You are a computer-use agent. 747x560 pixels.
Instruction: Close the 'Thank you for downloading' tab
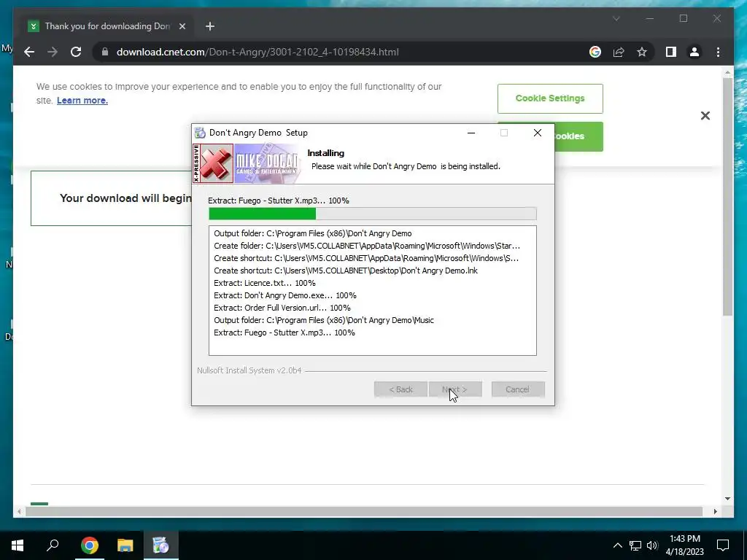182,26
